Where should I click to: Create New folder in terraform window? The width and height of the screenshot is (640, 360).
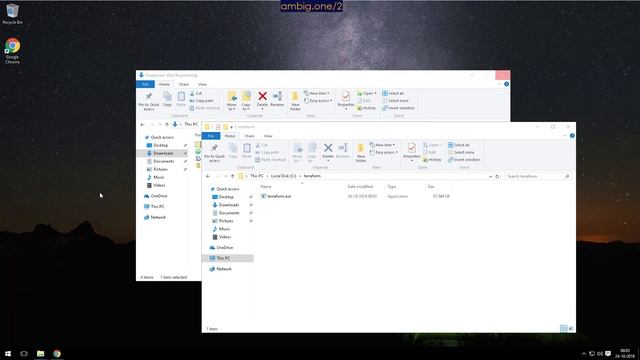pos(360,153)
